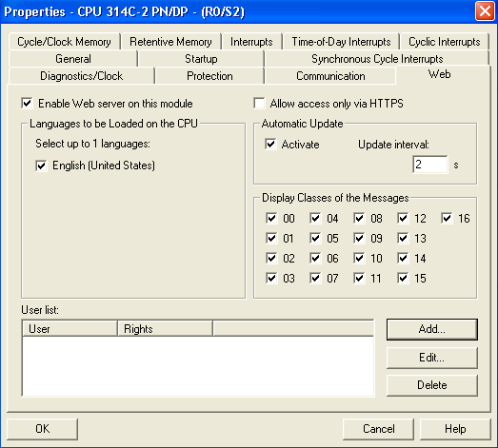498x448 pixels.
Task: Click the Delete user button
Action: (x=432, y=385)
